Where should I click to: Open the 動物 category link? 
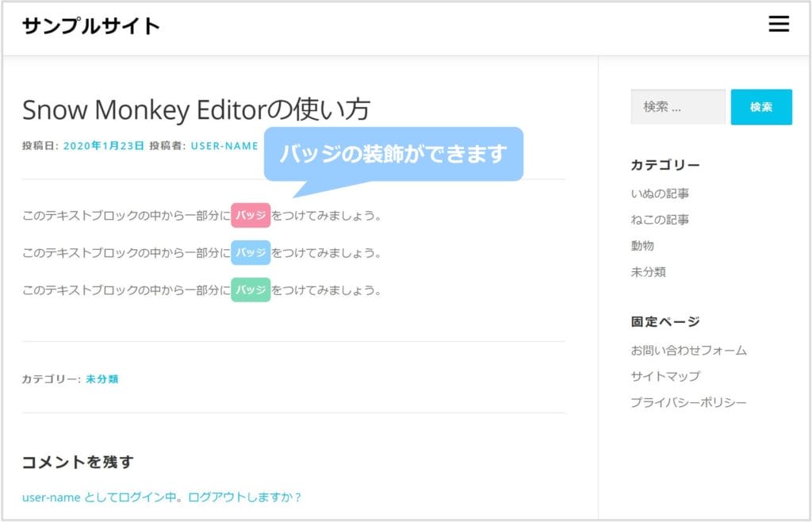(642, 245)
